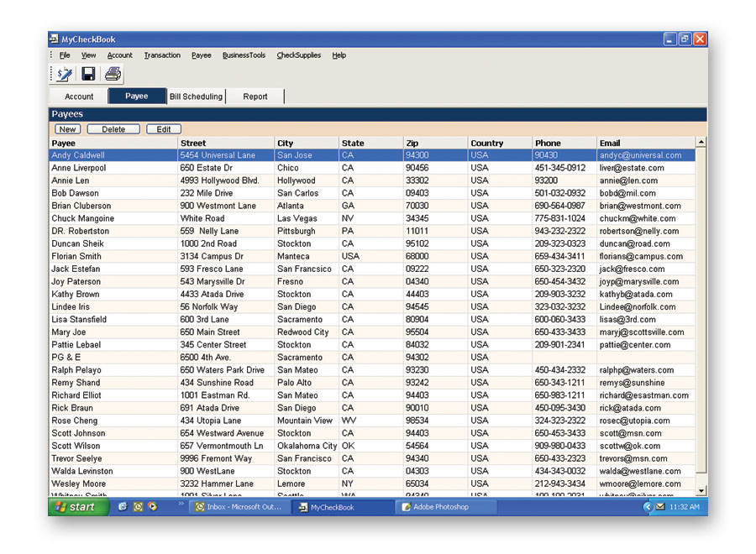Image resolution: width=756 pixels, height=554 pixels.
Task: Sort by the Phone column header
Action: point(564,143)
